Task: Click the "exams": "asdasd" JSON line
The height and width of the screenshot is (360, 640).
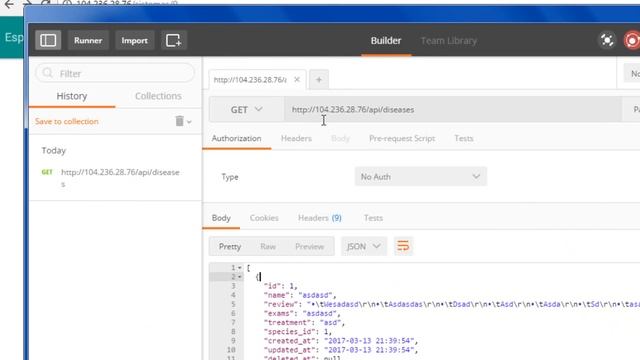Action: coord(302,313)
